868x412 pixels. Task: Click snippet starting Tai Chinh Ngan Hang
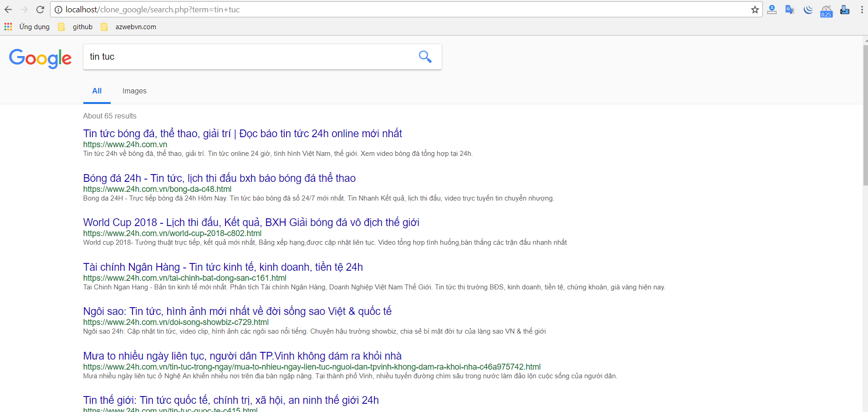pos(374,287)
